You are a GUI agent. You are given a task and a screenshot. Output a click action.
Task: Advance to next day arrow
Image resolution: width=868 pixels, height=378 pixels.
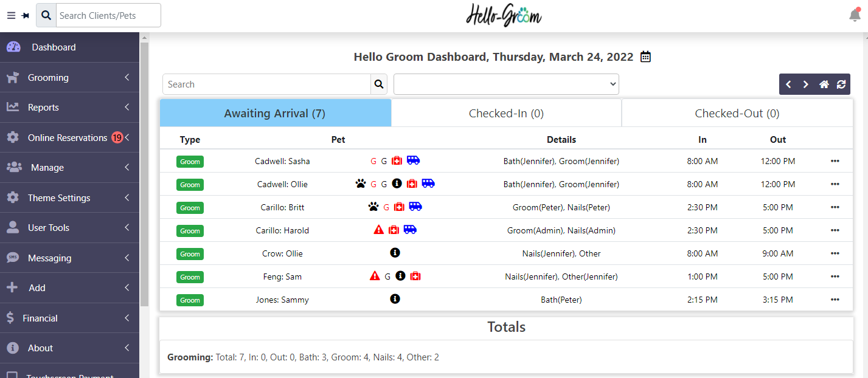806,84
